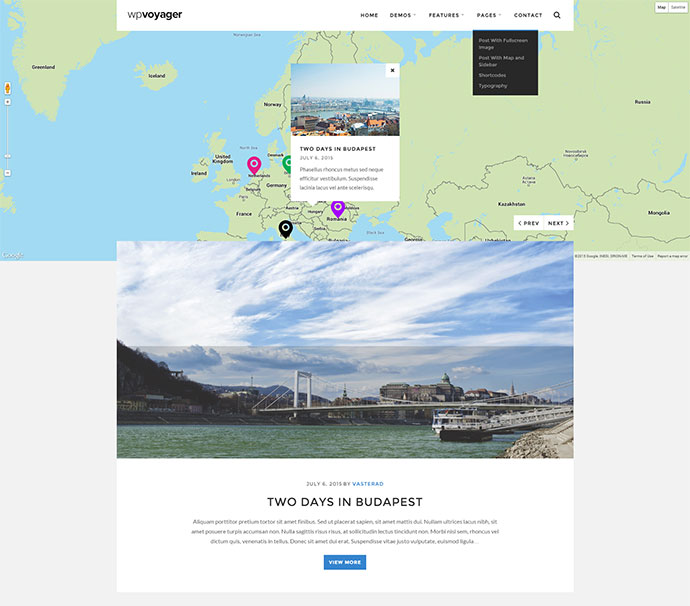Click the 'Kazakhstan' map label

(511, 204)
